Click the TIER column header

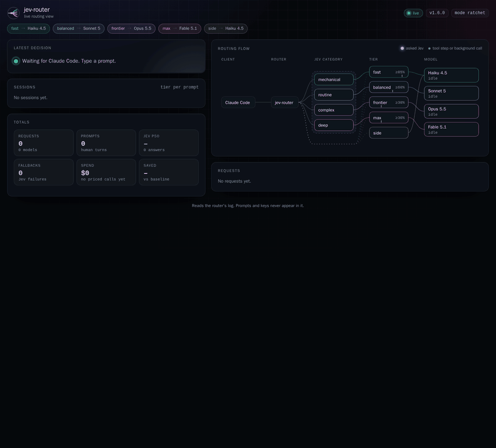tap(373, 59)
